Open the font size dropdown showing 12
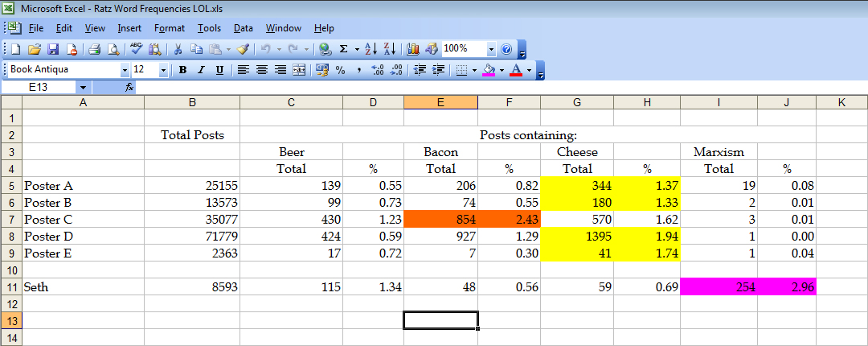The height and width of the screenshot is (346, 868). point(163,70)
